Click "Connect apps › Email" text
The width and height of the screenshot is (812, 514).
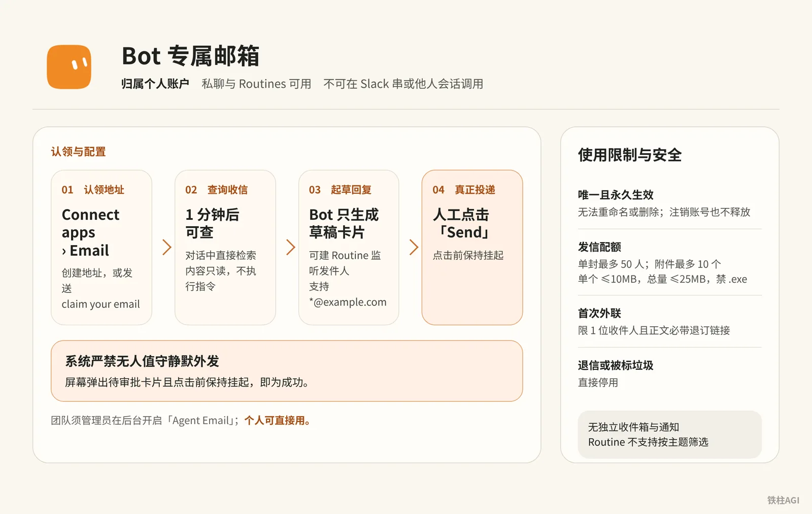(90, 232)
